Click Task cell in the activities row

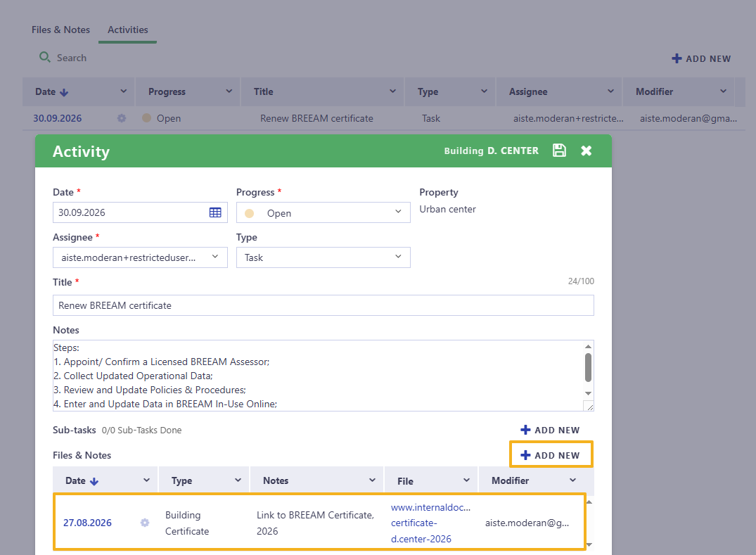[x=431, y=118]
